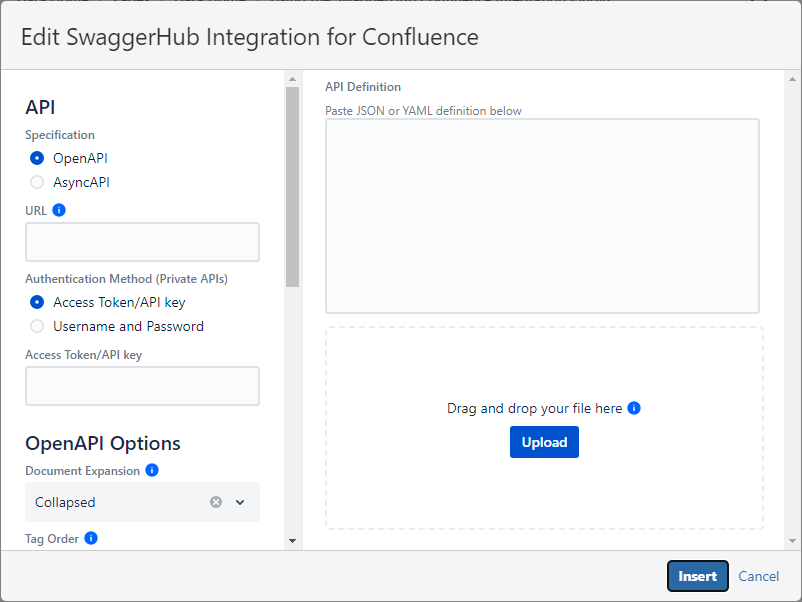
Task: Click into the URL input field
Action: tap(142, 242)
